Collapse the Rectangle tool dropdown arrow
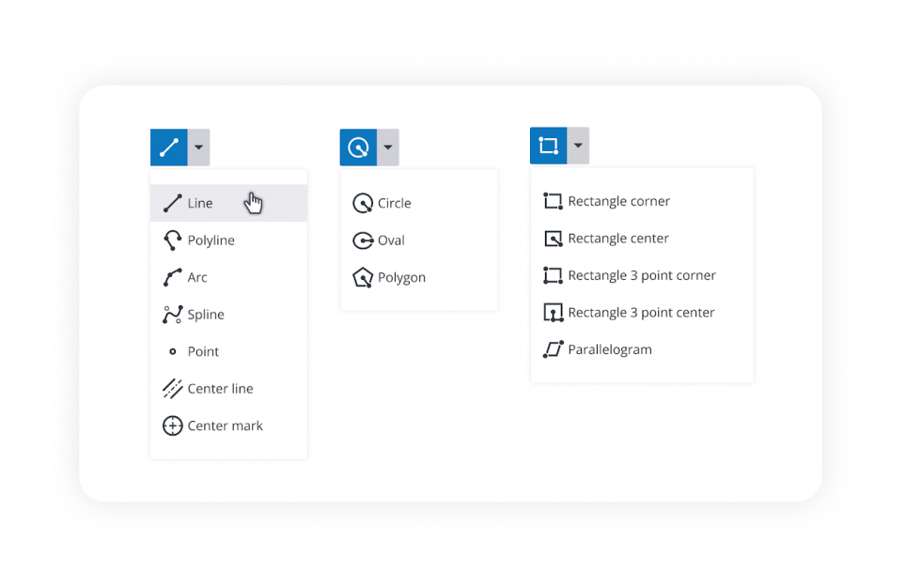This screenshot has width=921, height=588. point(578,146)
